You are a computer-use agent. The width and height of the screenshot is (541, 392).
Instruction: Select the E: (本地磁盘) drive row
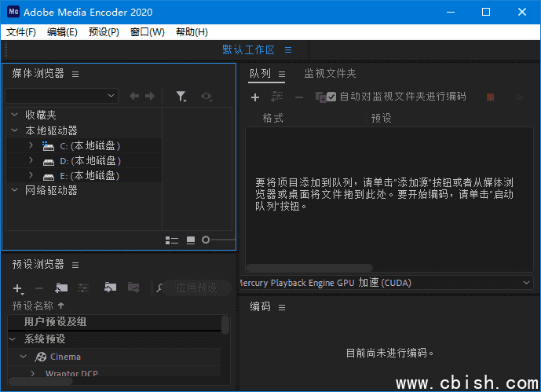click(84, 175)
